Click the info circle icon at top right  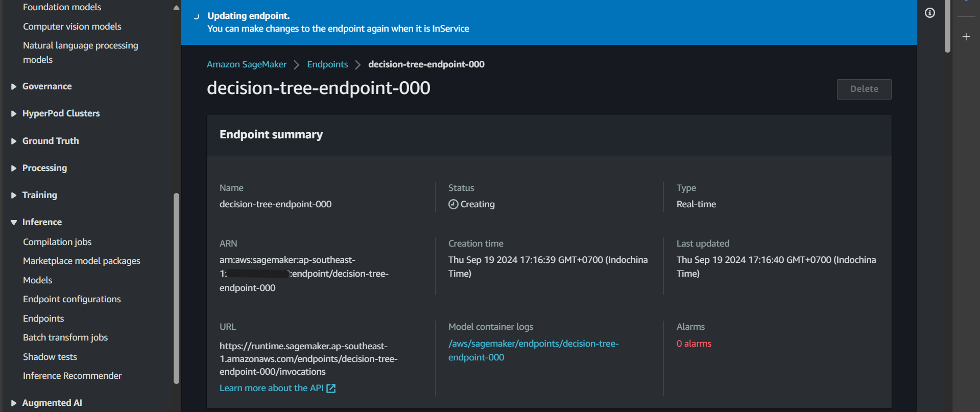(929, 13)
